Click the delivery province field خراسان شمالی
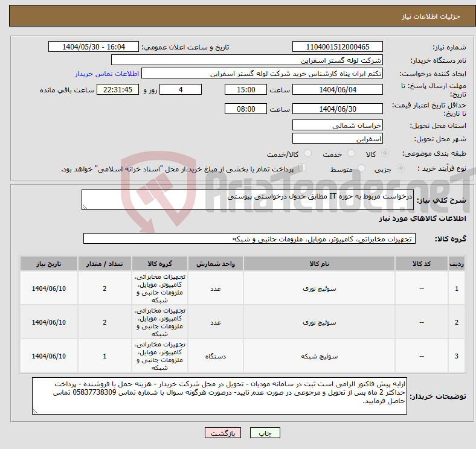Image resolution: width=476 pixels, height=449 pixels. pyautogui.click(x=338, y=126)
